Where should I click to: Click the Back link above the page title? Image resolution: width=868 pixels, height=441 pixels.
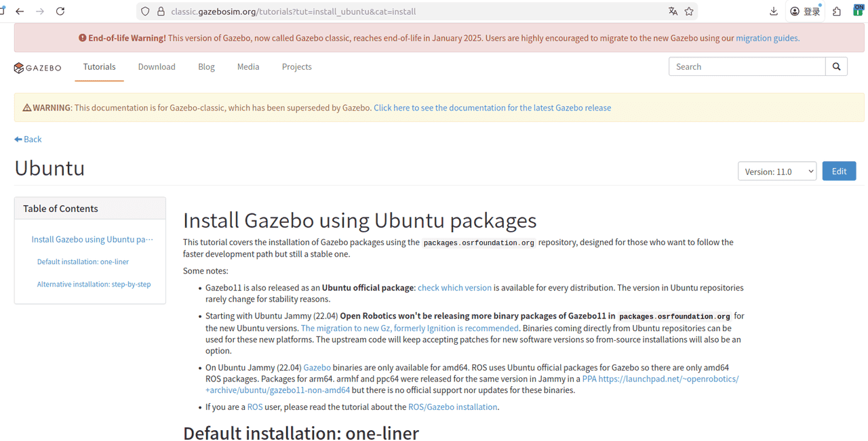coord(28,139)
